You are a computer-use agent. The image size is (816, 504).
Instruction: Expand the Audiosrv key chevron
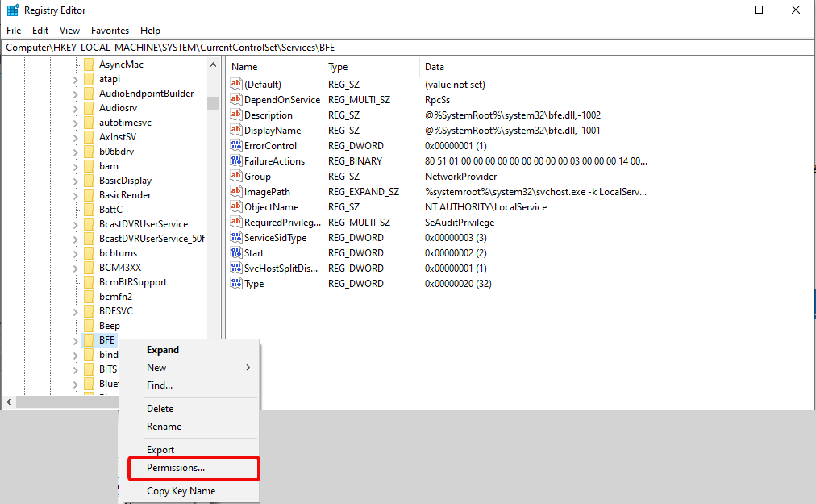(x=76, y=109)
